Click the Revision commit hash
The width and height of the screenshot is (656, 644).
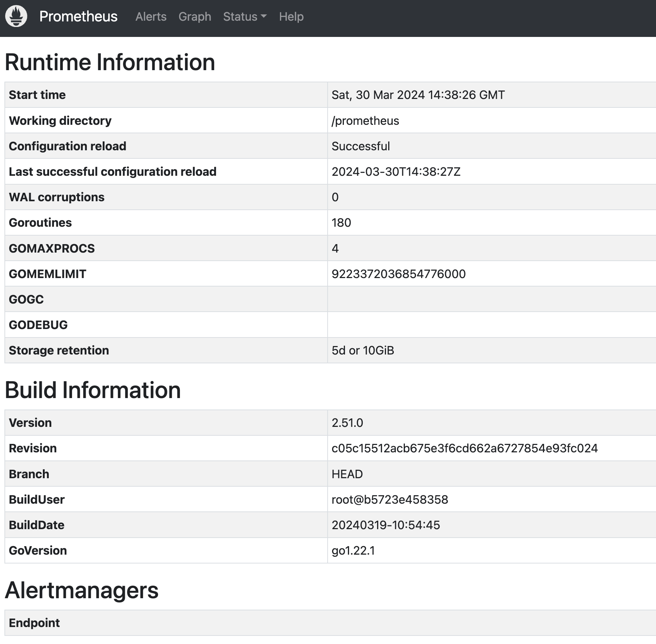[x=464, y=448]
